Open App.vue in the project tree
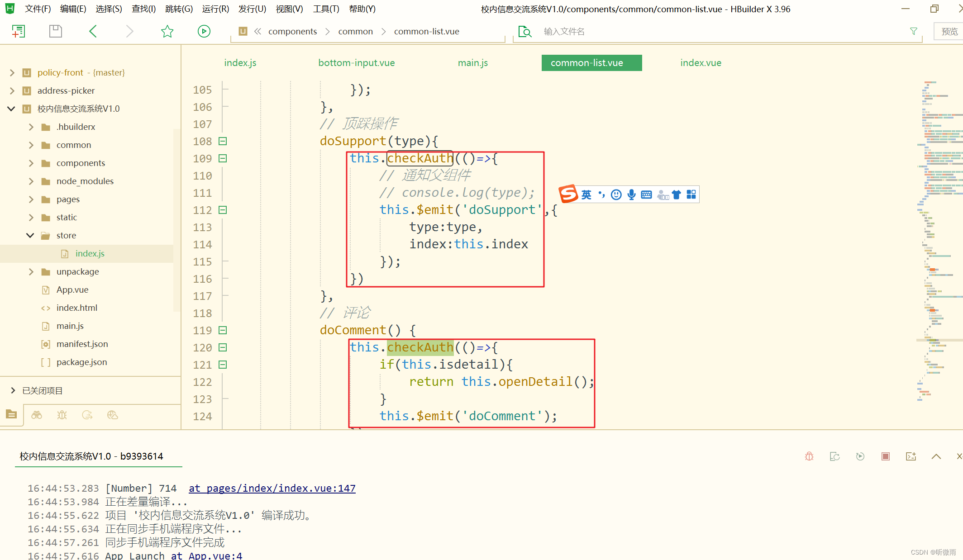 tap(72, 289)
